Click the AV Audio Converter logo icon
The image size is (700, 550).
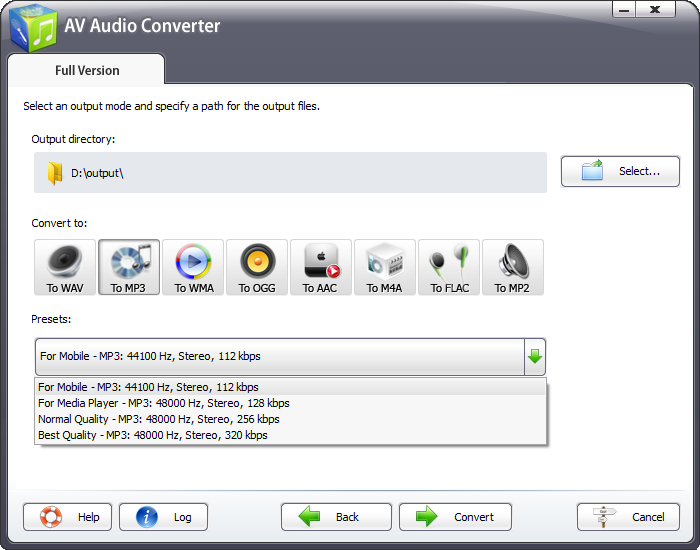33,29
